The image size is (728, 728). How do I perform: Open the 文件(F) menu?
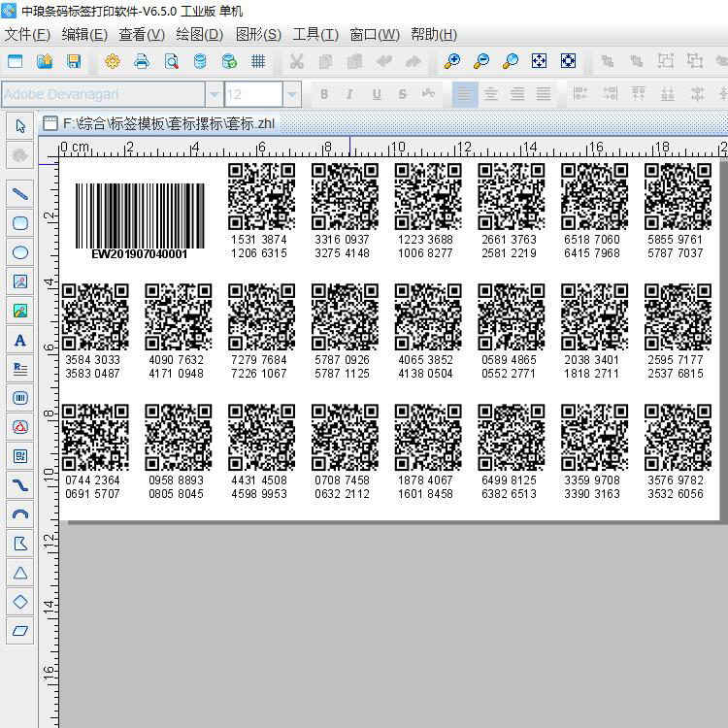tap(27, 34)
